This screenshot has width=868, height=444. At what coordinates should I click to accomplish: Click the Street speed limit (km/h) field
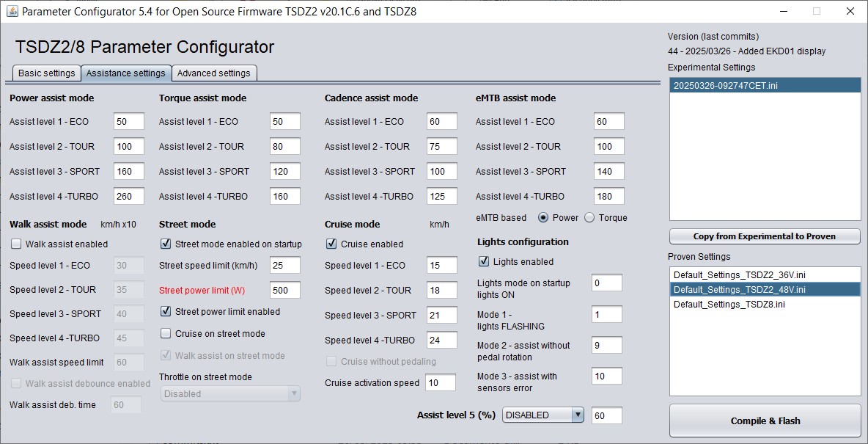pos(285,266)
